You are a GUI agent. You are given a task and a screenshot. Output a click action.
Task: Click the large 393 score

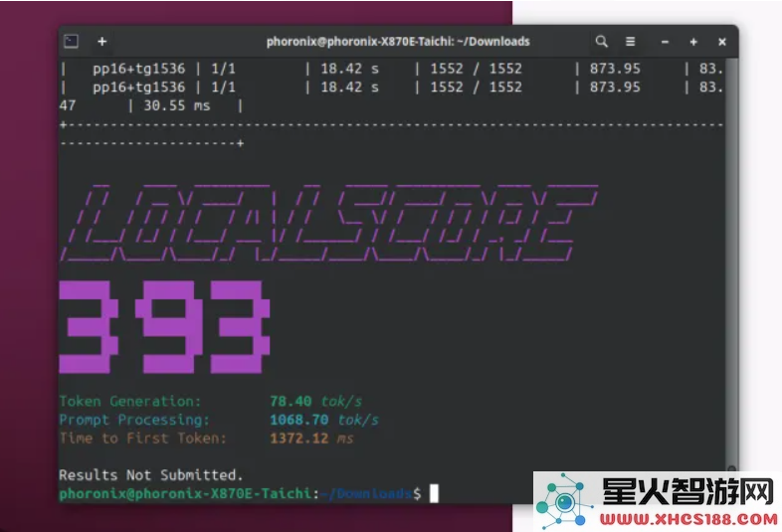pos(164,326)
